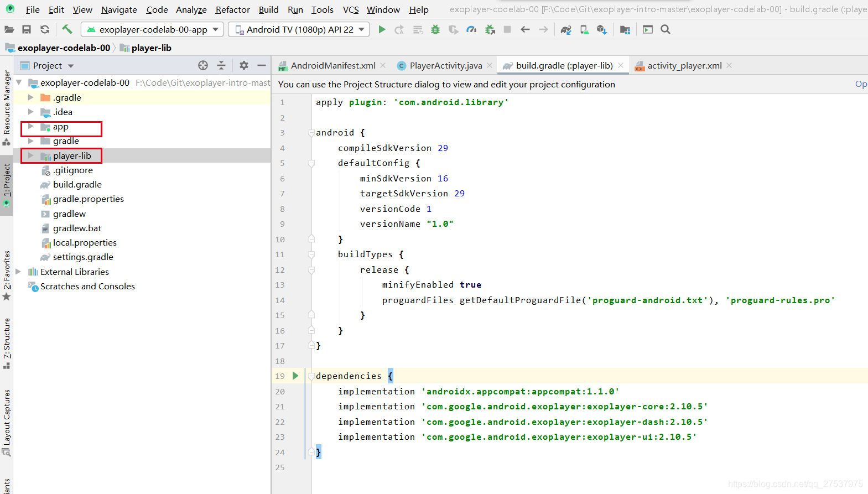Open the Build menu
The height and width of the screenshot is (494, 868).
(269, 9)
